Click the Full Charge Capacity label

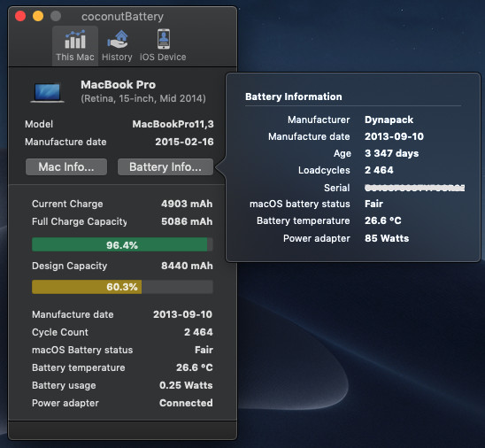[x=80, y=221]
